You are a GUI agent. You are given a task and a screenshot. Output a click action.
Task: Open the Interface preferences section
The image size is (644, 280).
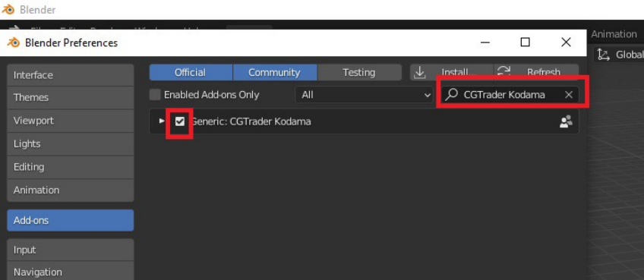(70, 75)
